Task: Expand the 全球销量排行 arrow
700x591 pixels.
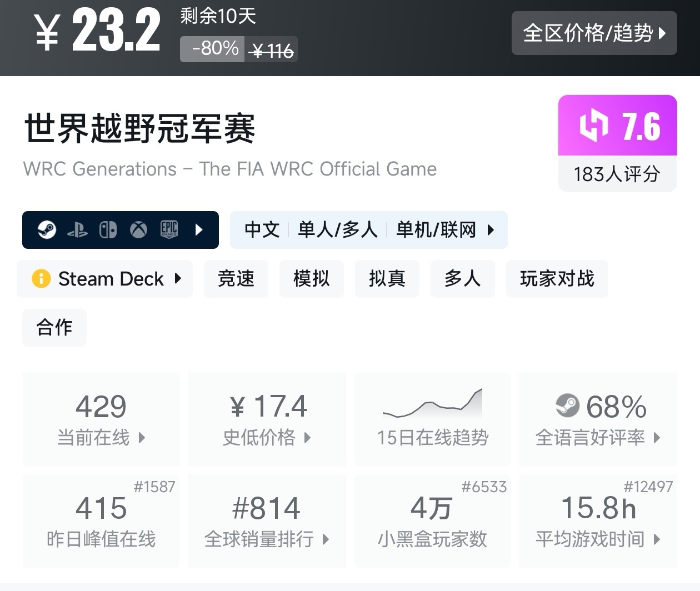Action: click(326, 539)
